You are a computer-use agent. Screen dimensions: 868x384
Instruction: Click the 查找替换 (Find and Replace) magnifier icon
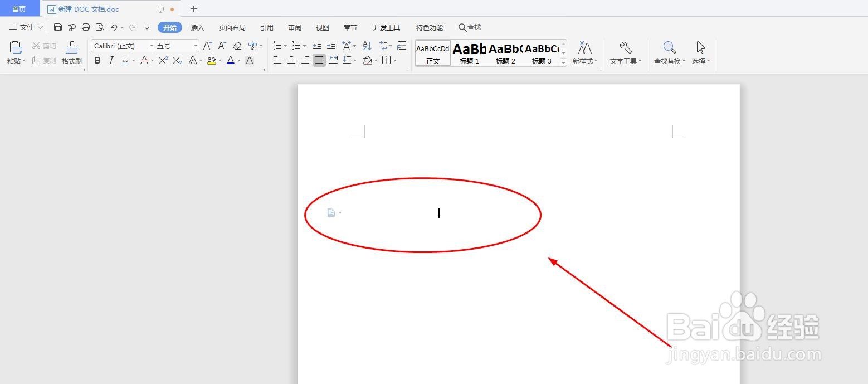point(668,53)
